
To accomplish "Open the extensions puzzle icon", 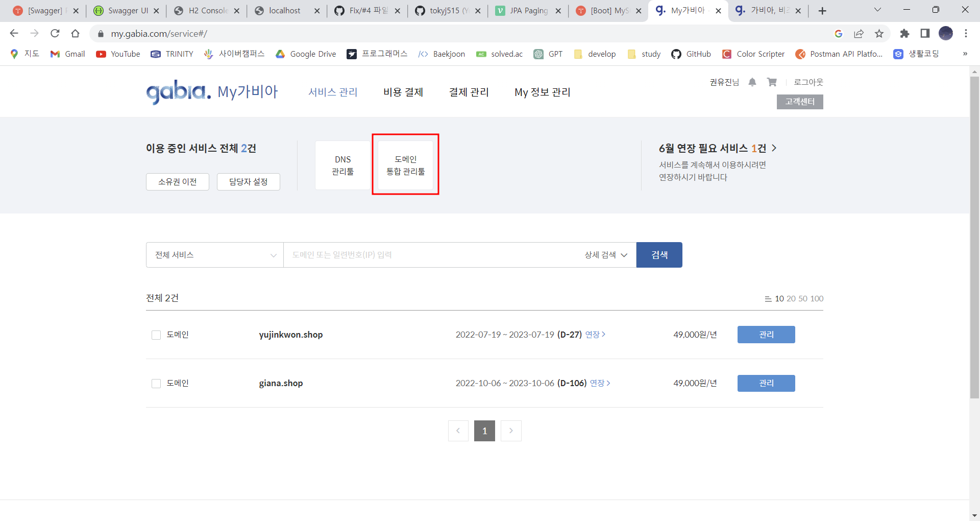I will pyautogui.click(x=904, y=34).
